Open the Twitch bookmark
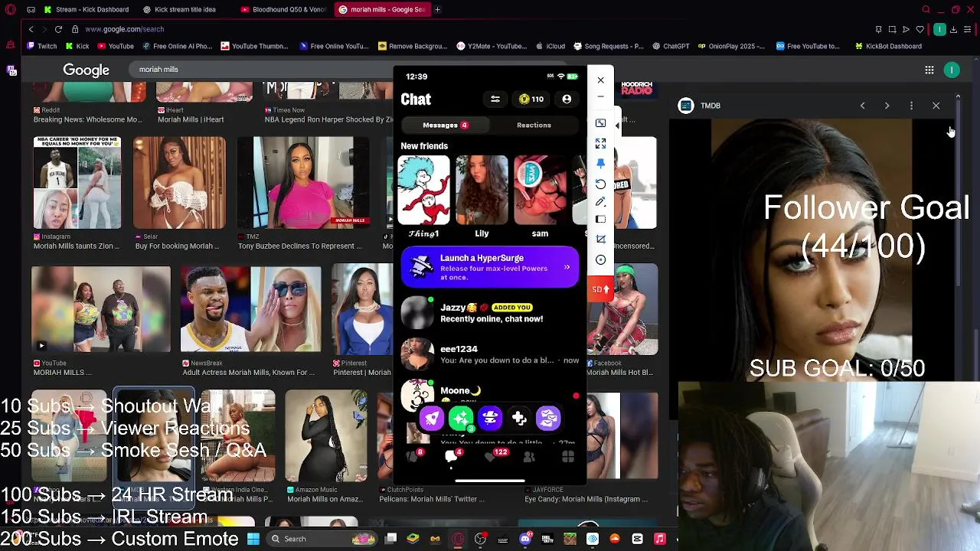 [x=41, y=46]
